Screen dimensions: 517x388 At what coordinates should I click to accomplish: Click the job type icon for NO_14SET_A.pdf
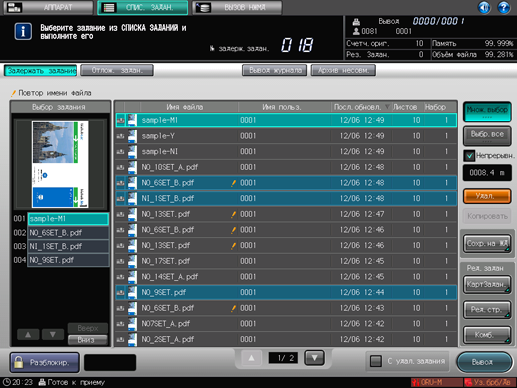pyautogui.click(x=120, y=277)
